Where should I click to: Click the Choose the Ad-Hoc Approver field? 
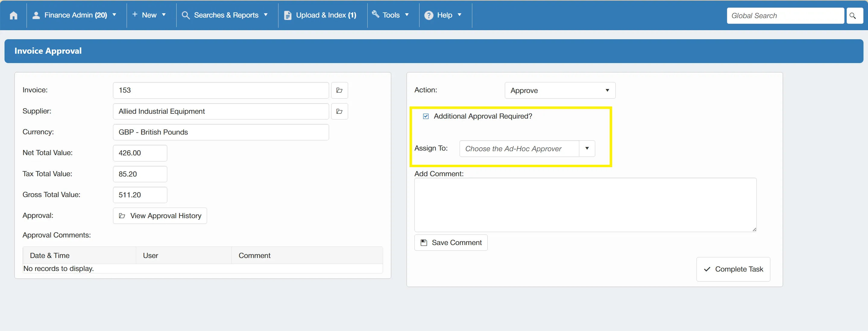(519, 148)
